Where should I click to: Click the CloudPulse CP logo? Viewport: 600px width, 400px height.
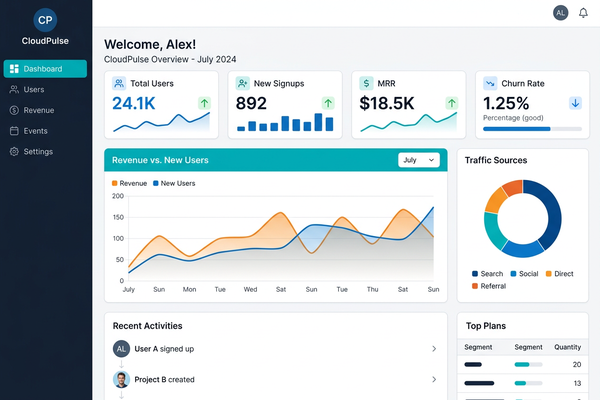coord(45,20)
